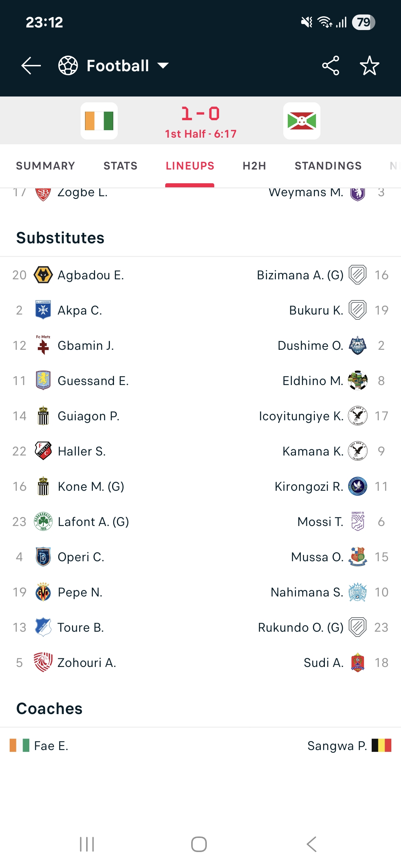The height and width of the screenshot is (868, 401).
Task: Tap Wolves club crest beside Agbadou E.
Action: point(43,275)
